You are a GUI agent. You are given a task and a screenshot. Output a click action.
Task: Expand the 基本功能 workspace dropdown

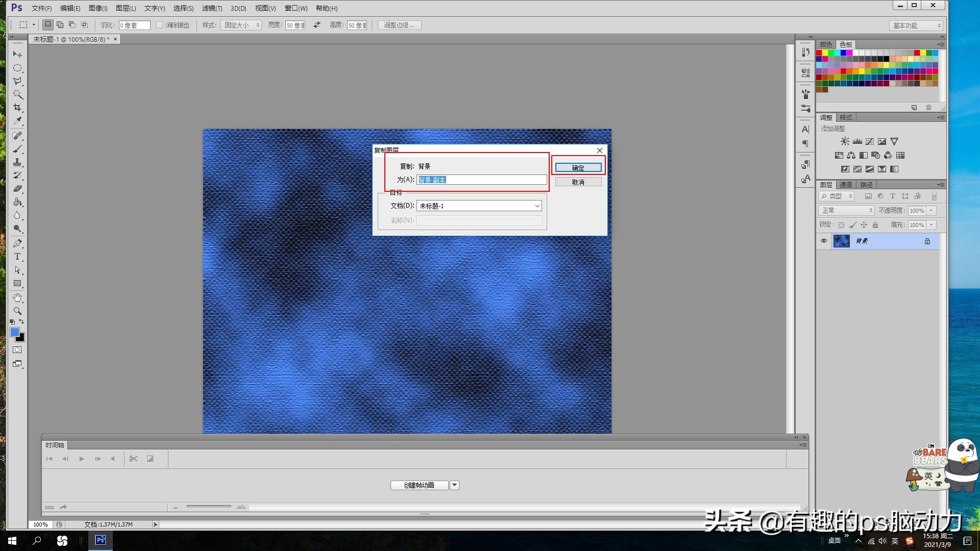pyautogui.click(x=916, y=26)
